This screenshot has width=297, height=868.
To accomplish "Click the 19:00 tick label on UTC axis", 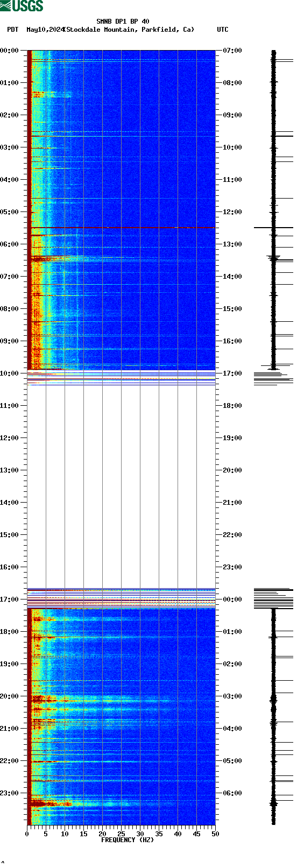I will point(232,438).
